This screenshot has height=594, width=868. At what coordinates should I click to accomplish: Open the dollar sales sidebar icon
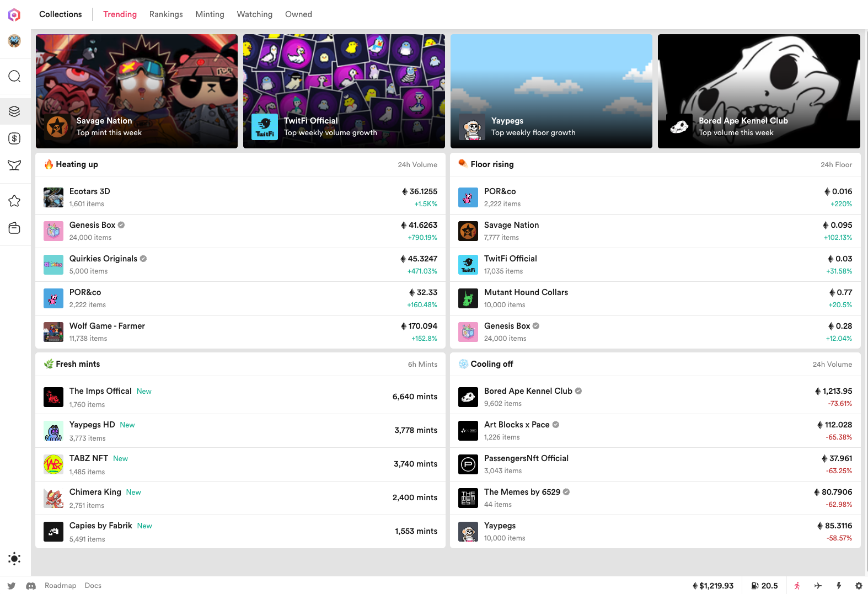pos(14,138)
